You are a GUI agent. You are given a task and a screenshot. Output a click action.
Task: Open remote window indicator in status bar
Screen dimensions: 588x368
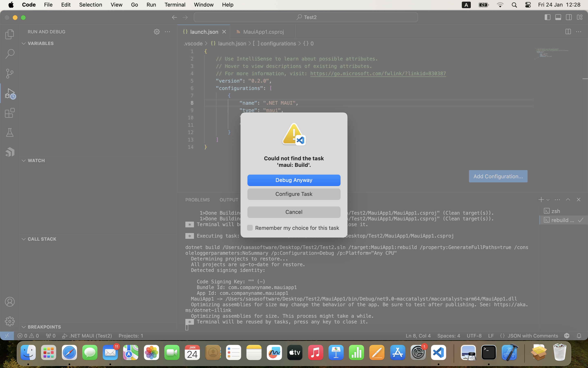[x=7, y=336]
